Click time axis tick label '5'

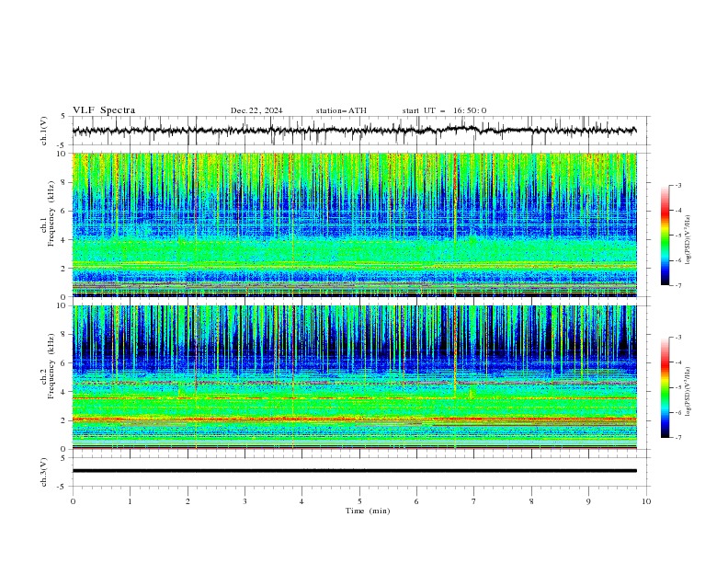click(x=359, y=501)
